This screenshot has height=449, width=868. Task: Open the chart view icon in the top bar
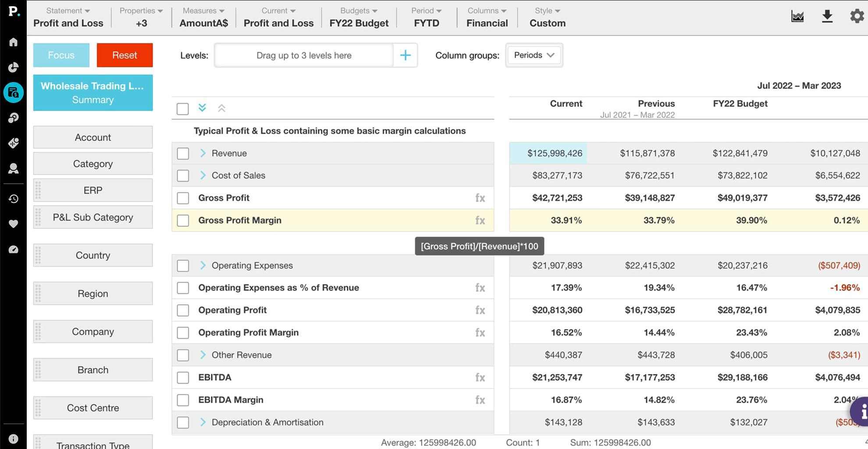797,17
